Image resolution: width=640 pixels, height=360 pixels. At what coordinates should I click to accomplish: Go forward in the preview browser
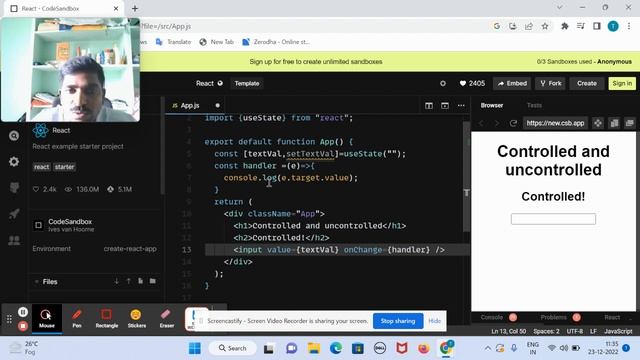[497, 123]
